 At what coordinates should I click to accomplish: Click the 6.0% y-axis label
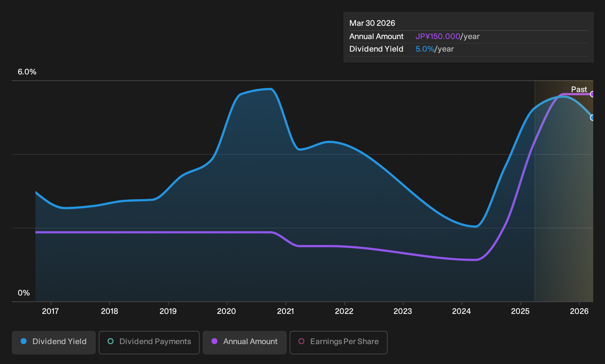coord(27,72)
